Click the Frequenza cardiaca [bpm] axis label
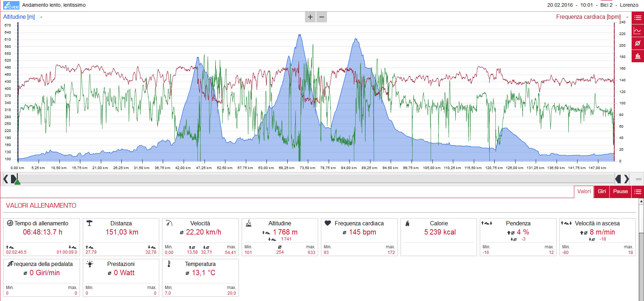 588,17
